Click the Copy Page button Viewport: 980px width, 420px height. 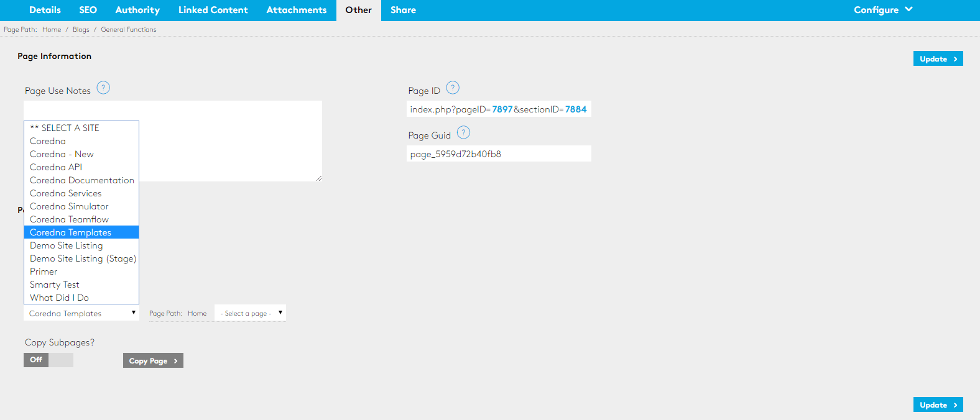click(153, 361)
